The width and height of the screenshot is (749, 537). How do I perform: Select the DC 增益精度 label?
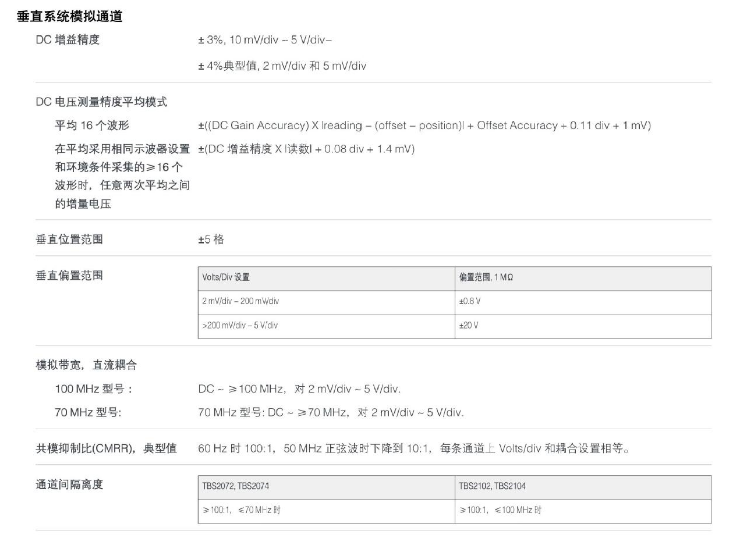click(68, 40)
